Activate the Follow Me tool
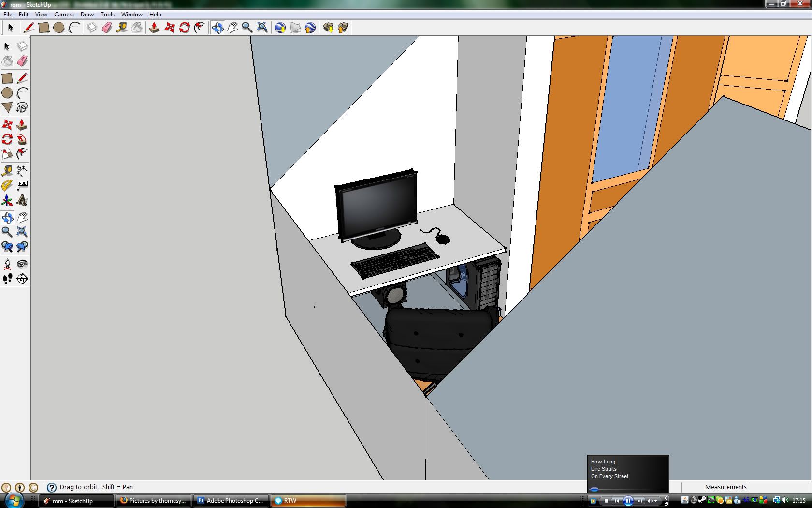 pos(22,140)
